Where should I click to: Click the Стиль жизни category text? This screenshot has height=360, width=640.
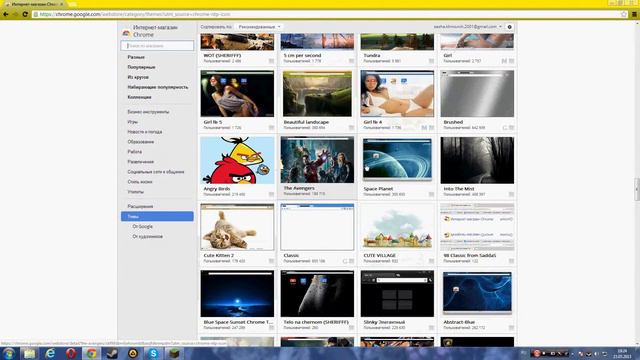pos(140,182)
